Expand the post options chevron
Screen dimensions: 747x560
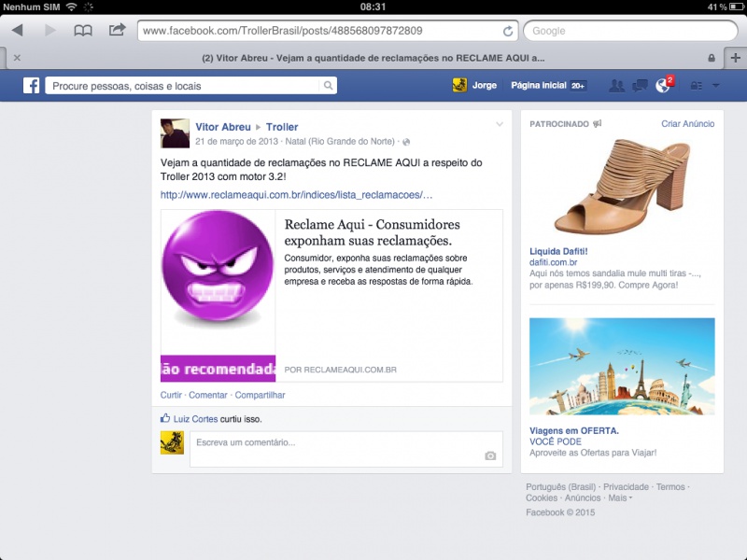click(500, 124)
